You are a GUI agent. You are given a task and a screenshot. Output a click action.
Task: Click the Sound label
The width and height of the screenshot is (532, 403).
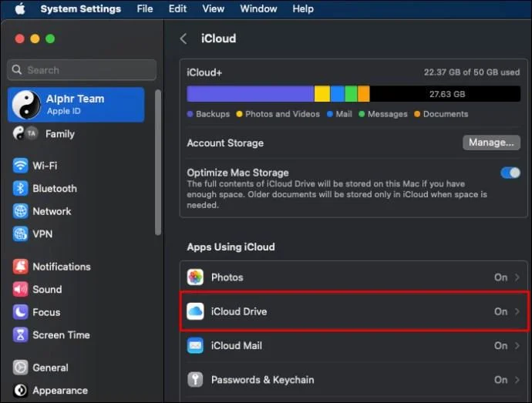[x=47, y=290]
